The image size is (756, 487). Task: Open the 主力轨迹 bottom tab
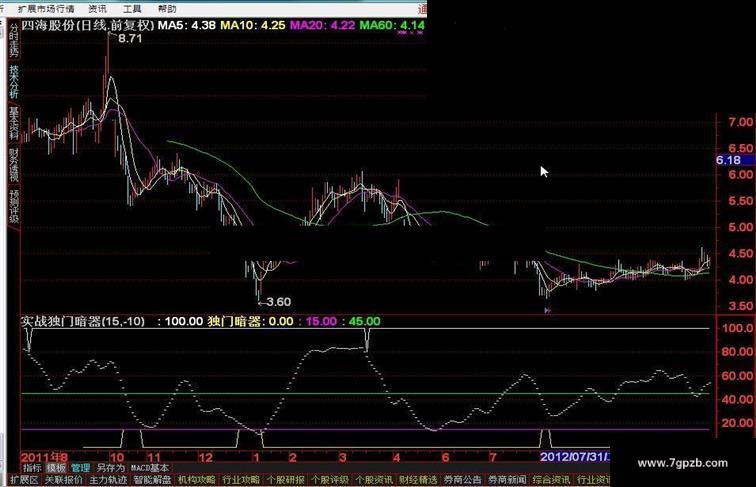(x=108, y=480)
